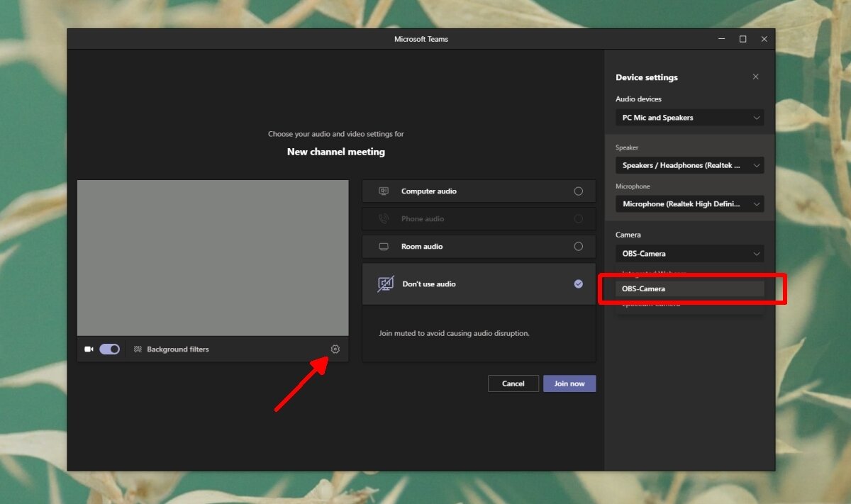
Task: Close the Device settings panel
Action: pos(755,77)
